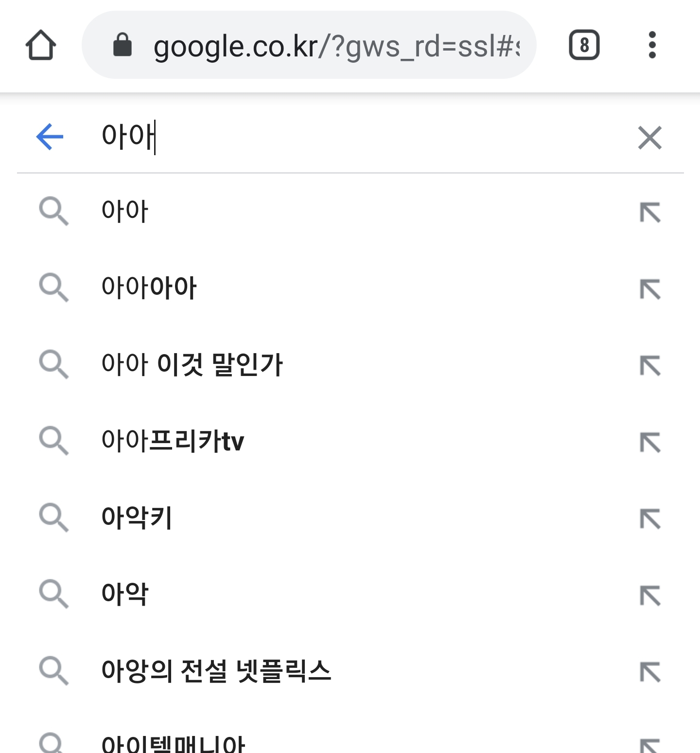Insert 아아 into search box via arrow
The height and width of the screenshot is (753, 700).
click(650, 213)
